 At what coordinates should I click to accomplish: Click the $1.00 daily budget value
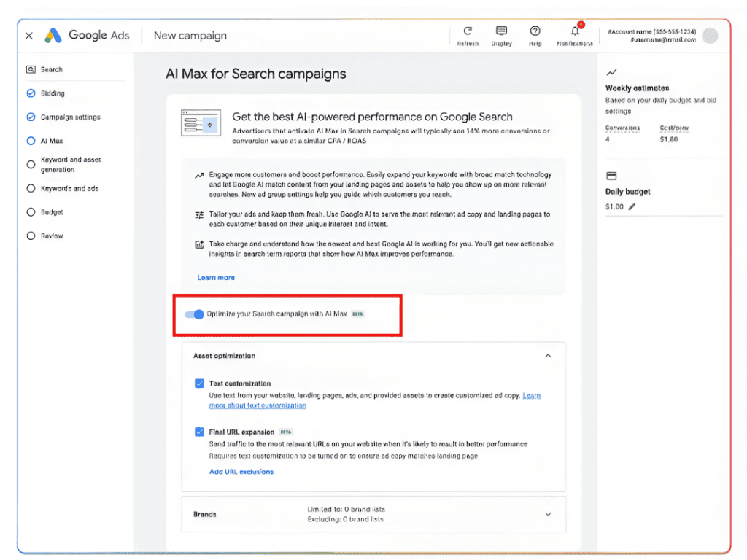(614, 206)
